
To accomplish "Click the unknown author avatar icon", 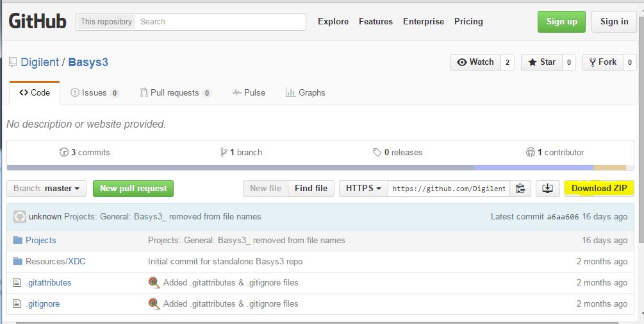I will click(20, 217).
